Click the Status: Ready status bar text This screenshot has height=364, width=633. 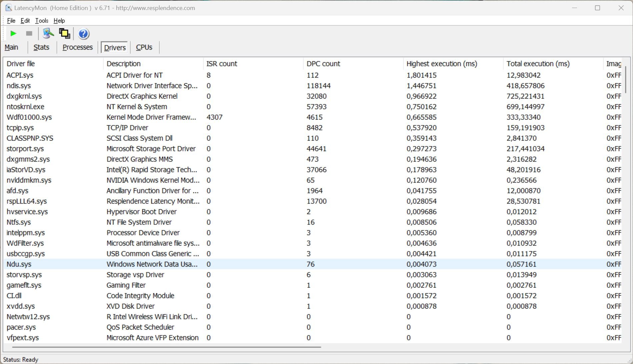click(21, 360)
